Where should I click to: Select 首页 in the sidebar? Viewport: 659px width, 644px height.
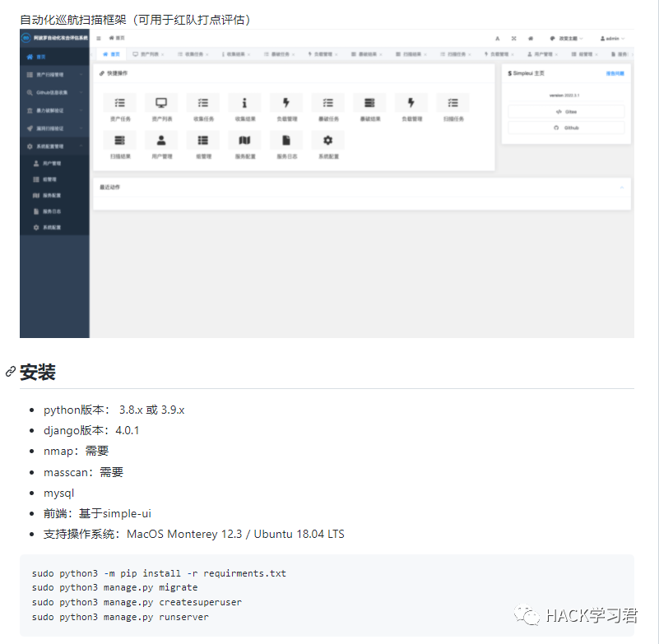pyautogui.click(x=54, y=57)
